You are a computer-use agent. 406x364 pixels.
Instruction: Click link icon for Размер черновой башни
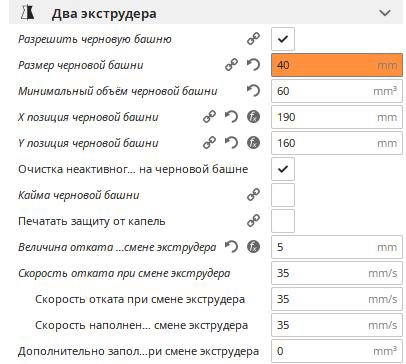pyautogui.click(x=231, y=65)
